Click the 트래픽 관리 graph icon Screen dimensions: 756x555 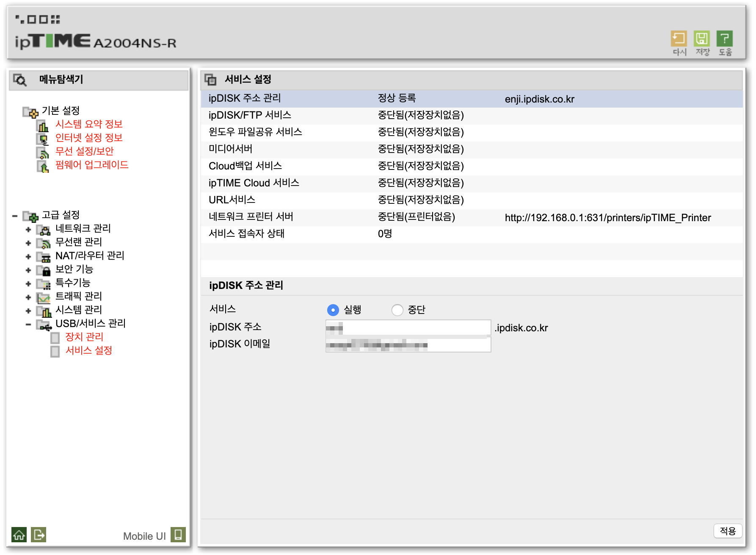pyautogui.click(x=44, y=298)
